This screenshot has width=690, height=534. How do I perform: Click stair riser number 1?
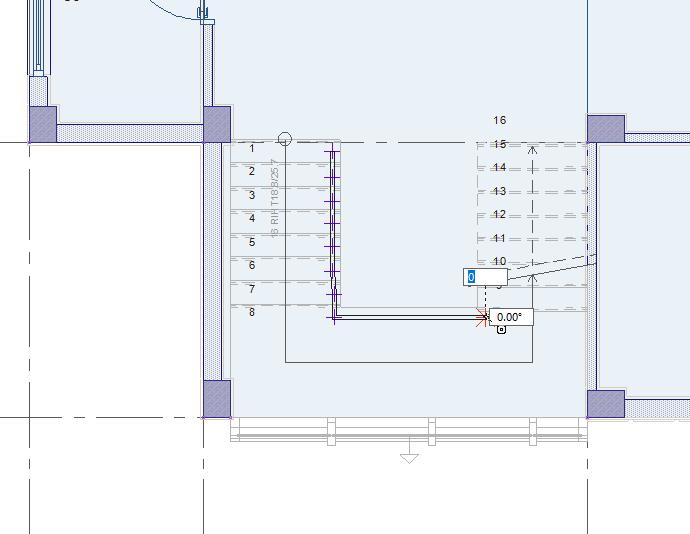pyautogui.click(x=252, y=148)
